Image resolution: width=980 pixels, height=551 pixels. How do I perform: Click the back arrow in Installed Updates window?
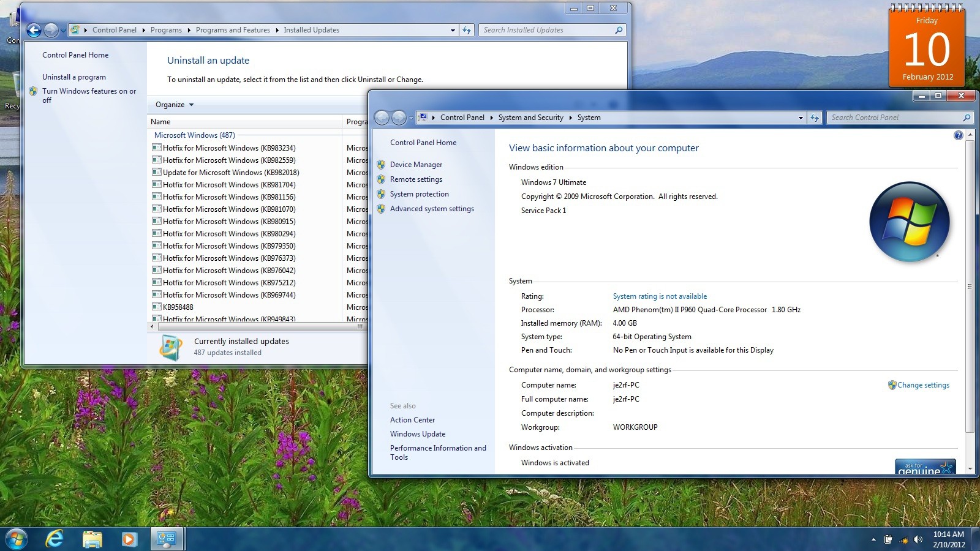click(x=34, y=29)
